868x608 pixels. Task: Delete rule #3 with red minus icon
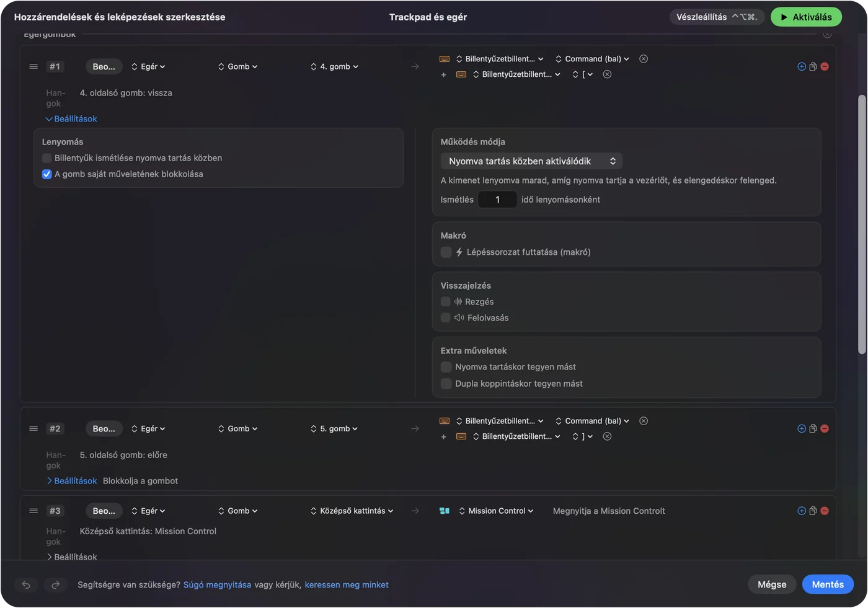click(825, 511)
